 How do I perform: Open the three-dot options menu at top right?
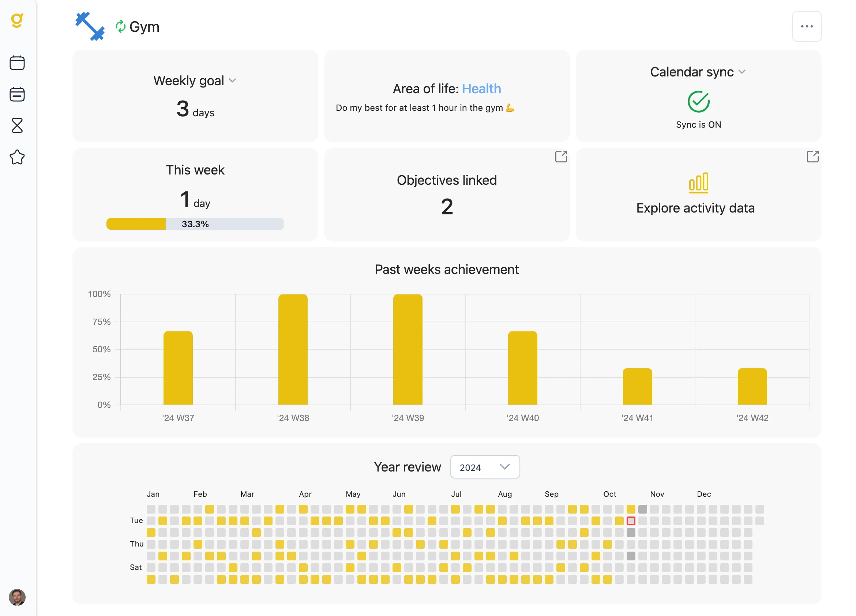pyautogui.click(x=807, y=26)
